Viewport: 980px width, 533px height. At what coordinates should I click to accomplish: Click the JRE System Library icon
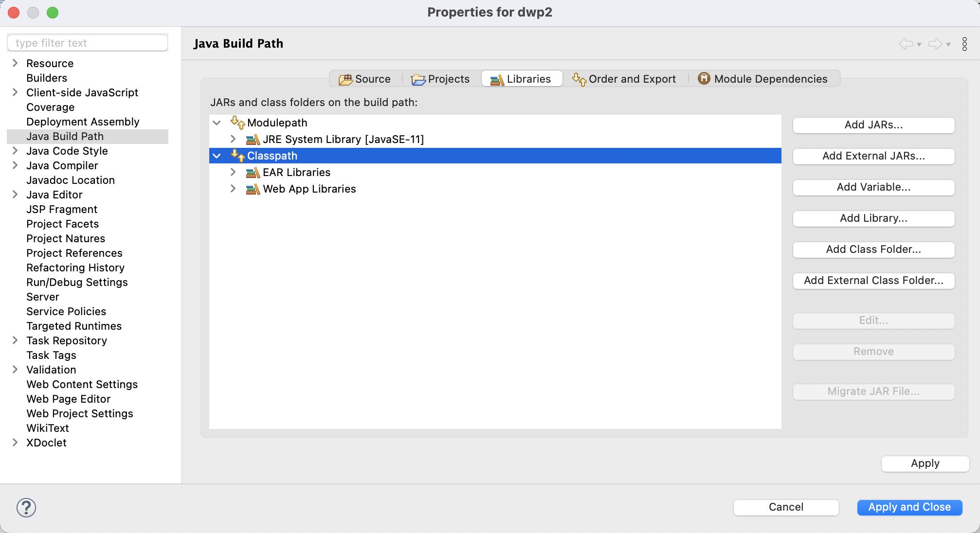(x=253, y=139)
